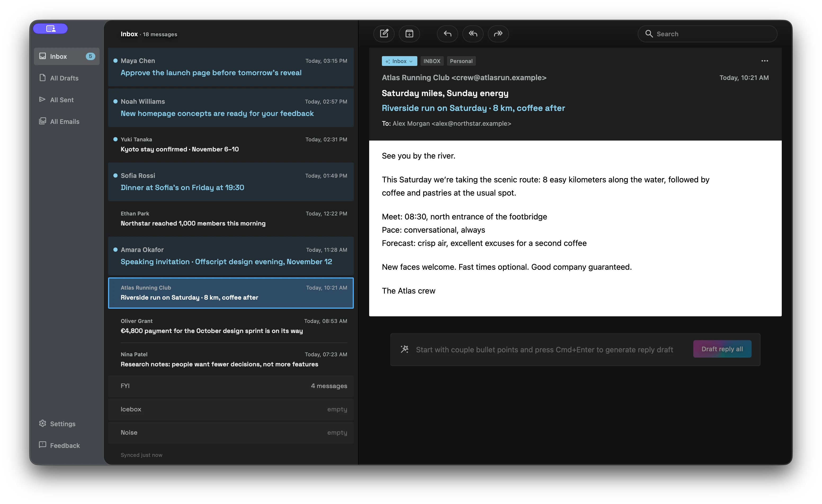Expand the Icebox section
Viewport: 822px width, 504px height.
(231, 409)
